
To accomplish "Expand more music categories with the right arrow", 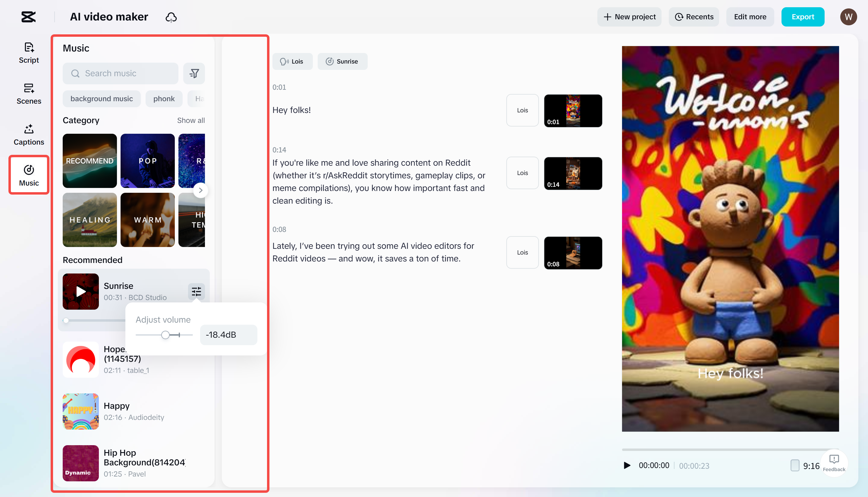I will click(201, 190).
